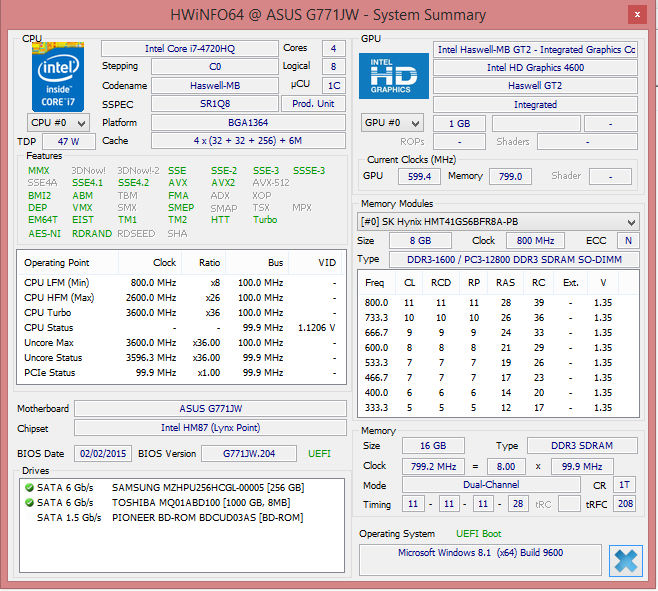Open the CPU #0 selector dropdown
This screenshot has width=658, height=591.
click(x=58, y=123)
